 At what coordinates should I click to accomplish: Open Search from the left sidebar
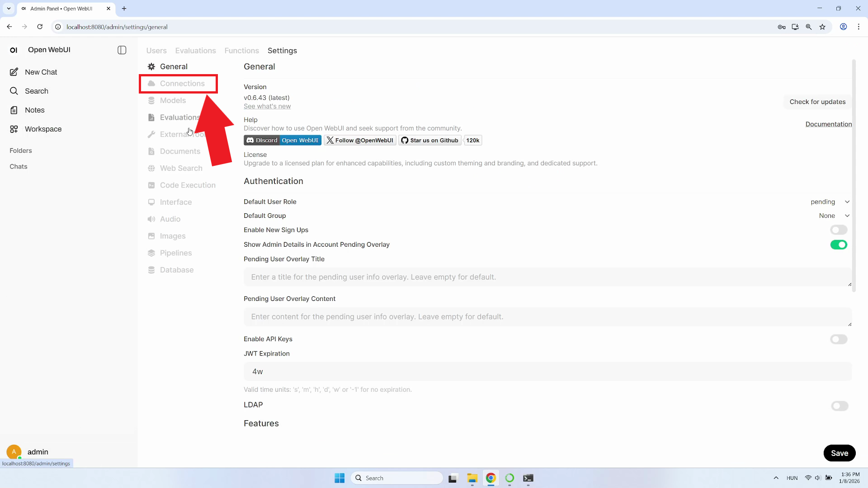pos(36,91)
